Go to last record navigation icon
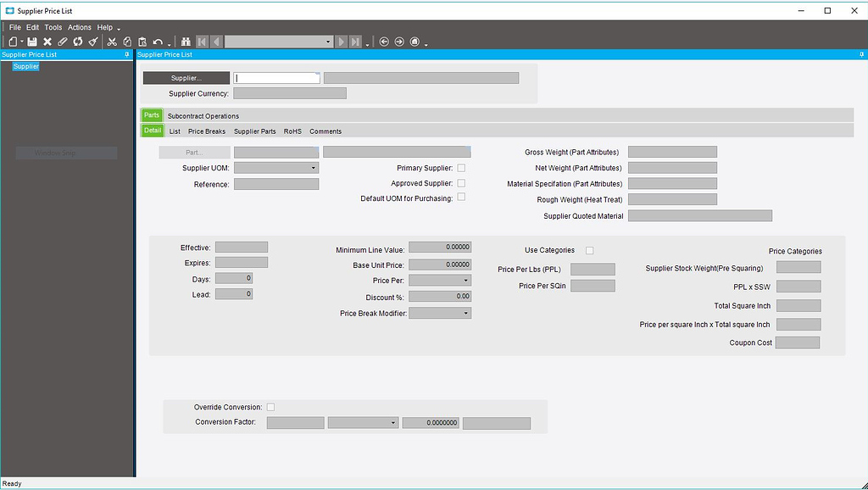Image resolution: width=868 pixels, height=490 pixels. (x=355, y=42)
